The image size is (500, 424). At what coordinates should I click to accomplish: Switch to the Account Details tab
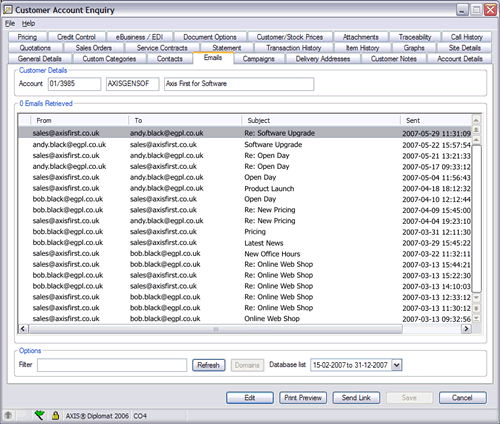460,59
